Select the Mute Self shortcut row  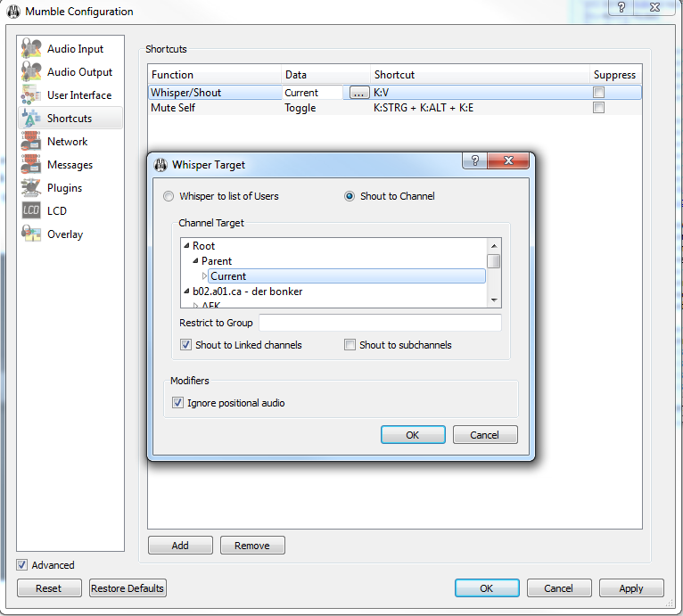395,108
